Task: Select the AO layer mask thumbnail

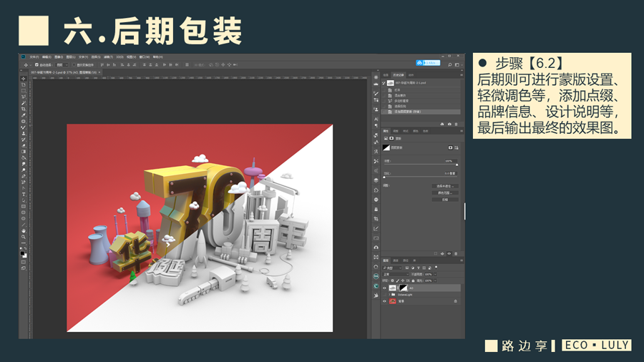Action: pyautogui.click(x=404, y=288)
